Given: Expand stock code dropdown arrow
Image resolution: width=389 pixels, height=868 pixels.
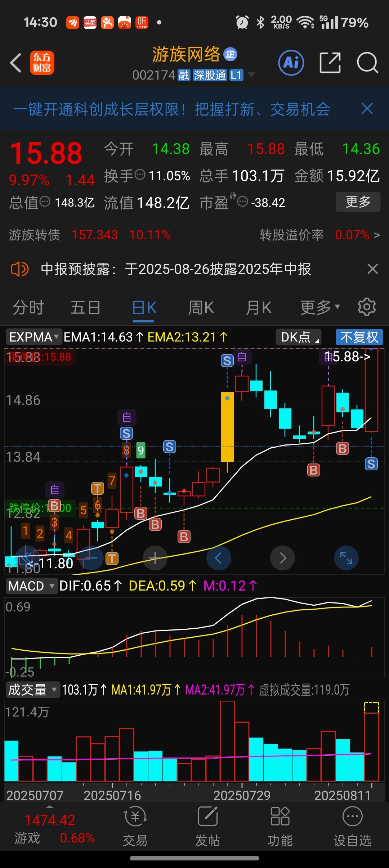Looking at the screenshot, I should [251, 75].
